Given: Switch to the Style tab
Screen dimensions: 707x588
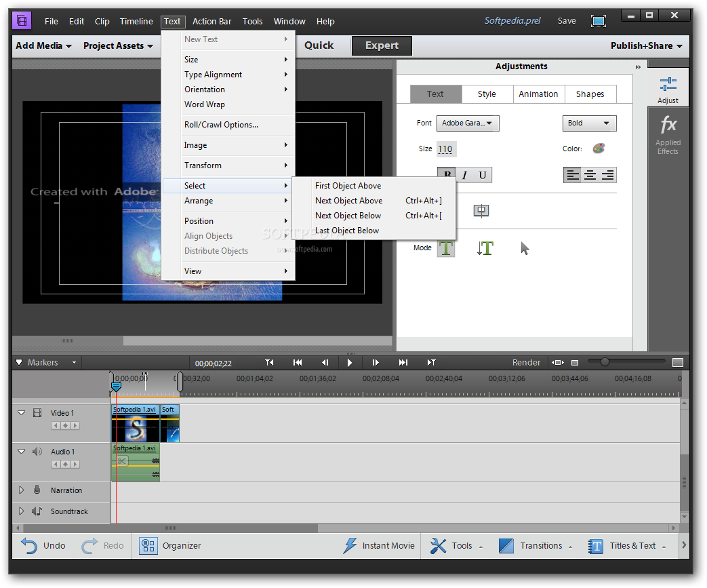Looking at the screenshot, I should (487, 94).
